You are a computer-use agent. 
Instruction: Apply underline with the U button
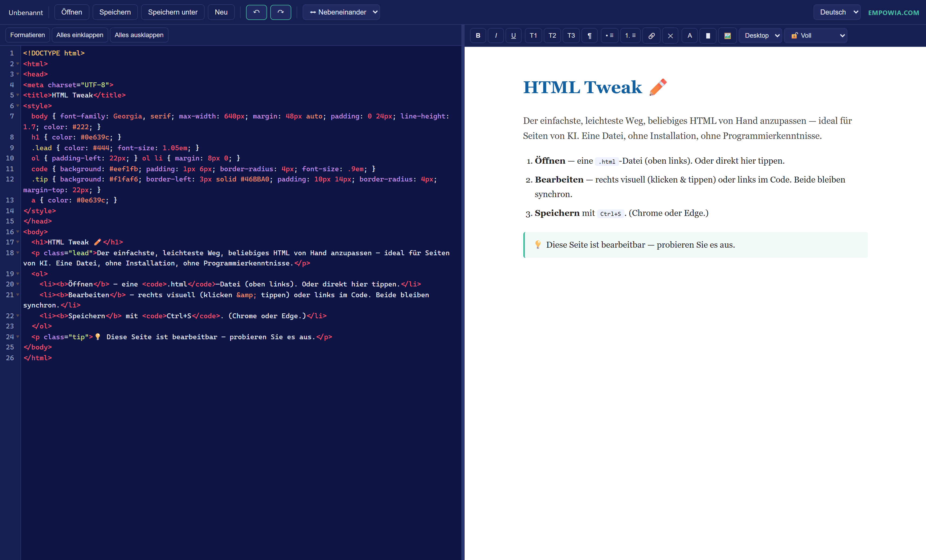pyautogui.click(x=513, y=35)
